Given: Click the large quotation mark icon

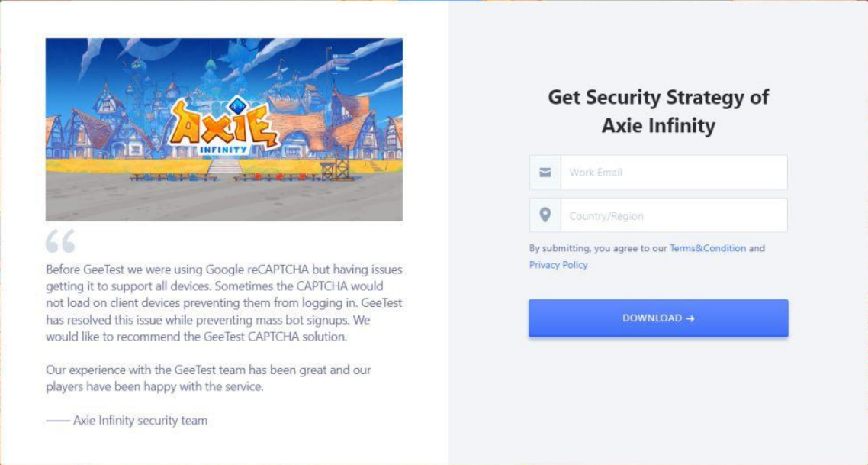Looking at the screenshot, I should (x=60, y=241).
